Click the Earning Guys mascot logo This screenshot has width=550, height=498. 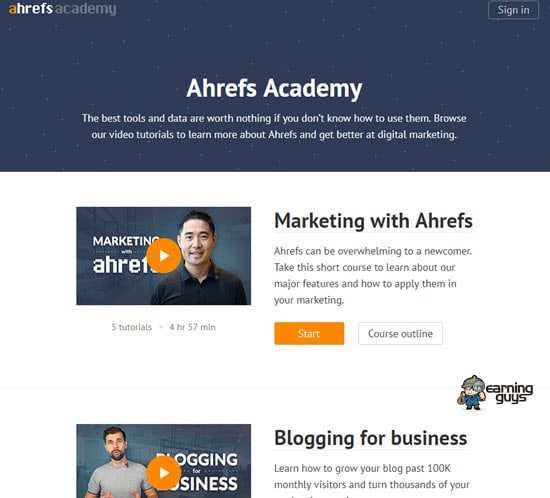471,392
